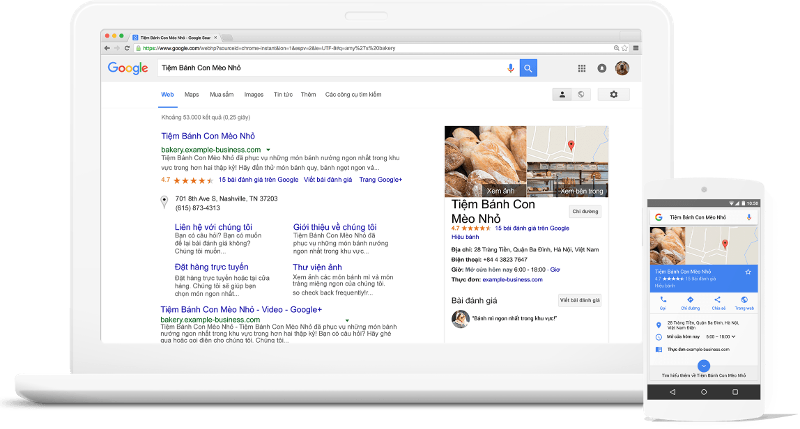The width and height of the screenshot is (800, 429).
Task: Reload the page in the browser
Action: pos(127,48)
